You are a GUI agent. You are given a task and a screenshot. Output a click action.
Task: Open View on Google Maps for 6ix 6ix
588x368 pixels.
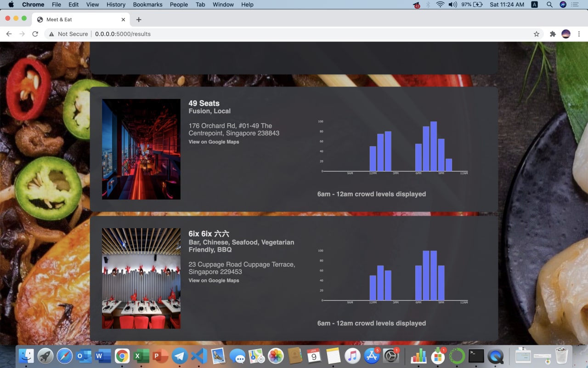click(x=214, y=281)
